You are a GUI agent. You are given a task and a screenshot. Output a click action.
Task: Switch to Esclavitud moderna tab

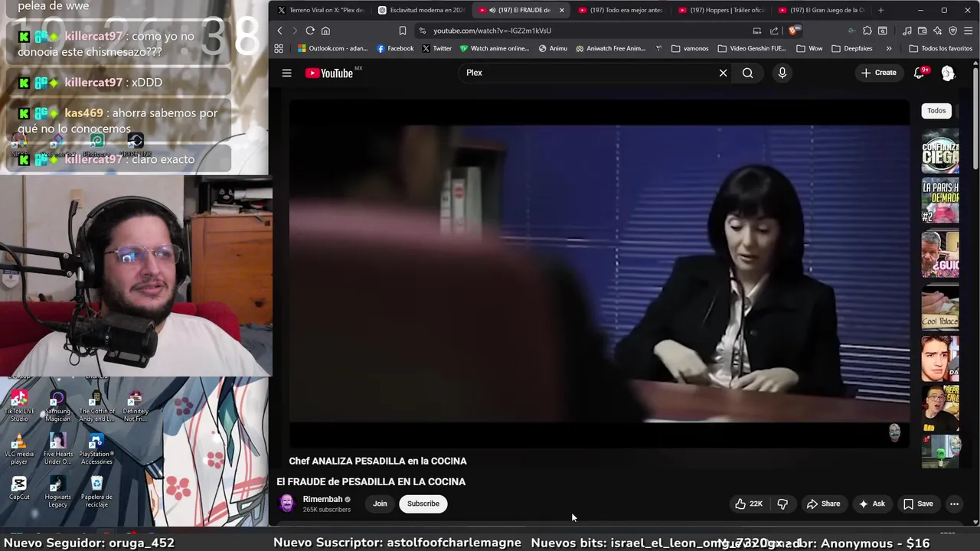click(x=421, y=10)
